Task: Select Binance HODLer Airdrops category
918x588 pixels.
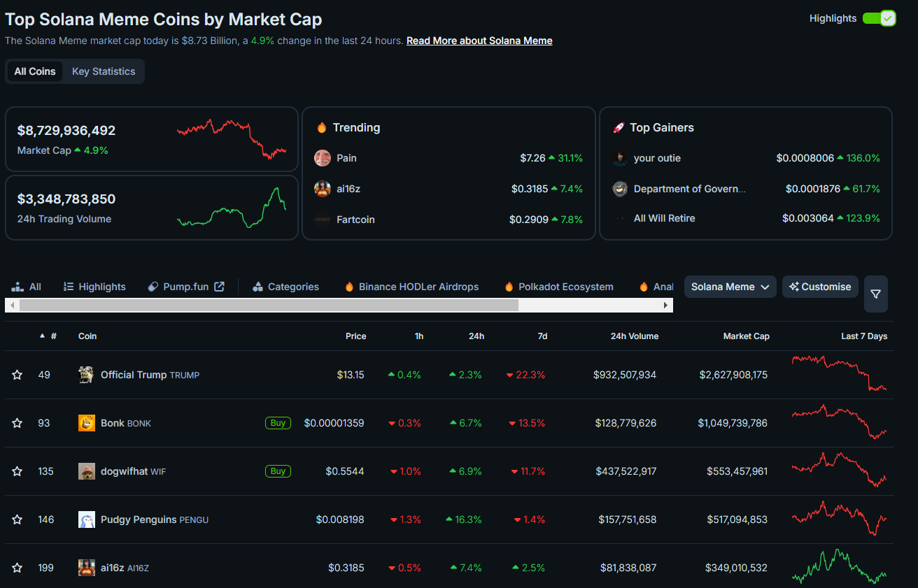Action: (411, 287)
